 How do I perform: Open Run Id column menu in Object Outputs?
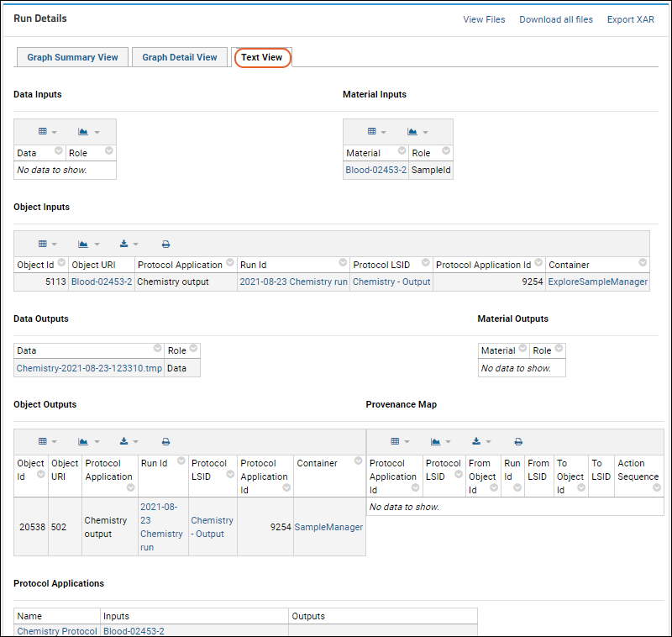(181, 461)
